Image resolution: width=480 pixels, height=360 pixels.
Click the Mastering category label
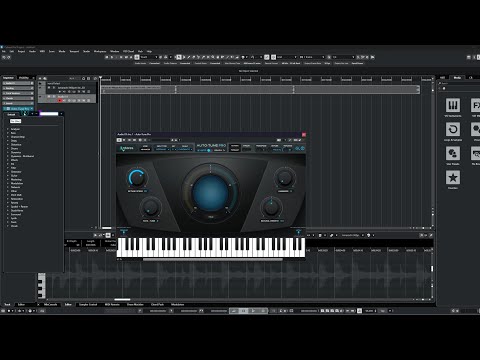(x=16, y=180)
